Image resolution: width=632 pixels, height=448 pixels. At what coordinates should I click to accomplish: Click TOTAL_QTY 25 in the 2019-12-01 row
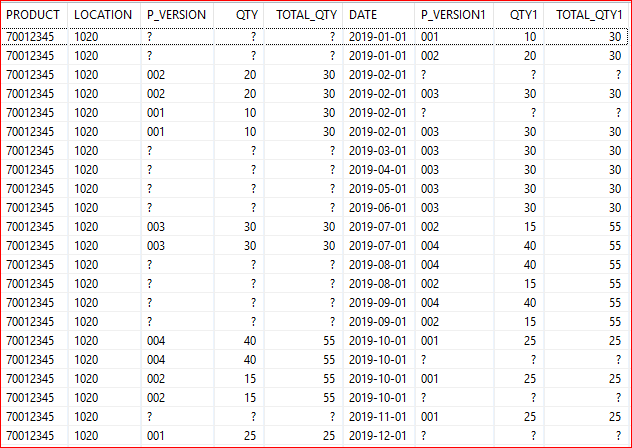329,435
